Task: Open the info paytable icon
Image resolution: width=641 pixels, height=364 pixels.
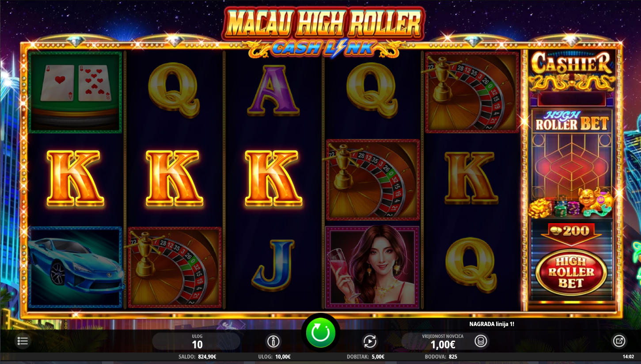Action: click(273, 341)
